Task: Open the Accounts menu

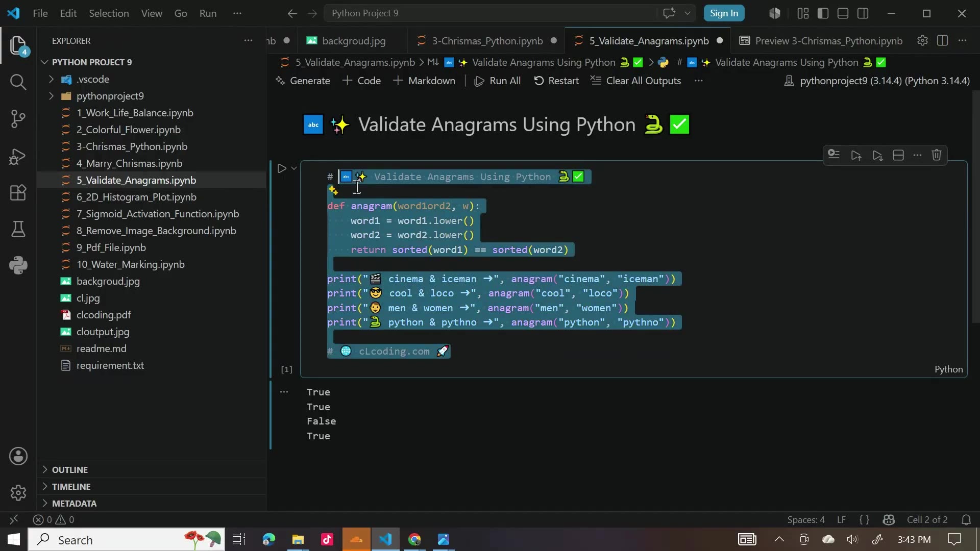Action: coord(18,456)
